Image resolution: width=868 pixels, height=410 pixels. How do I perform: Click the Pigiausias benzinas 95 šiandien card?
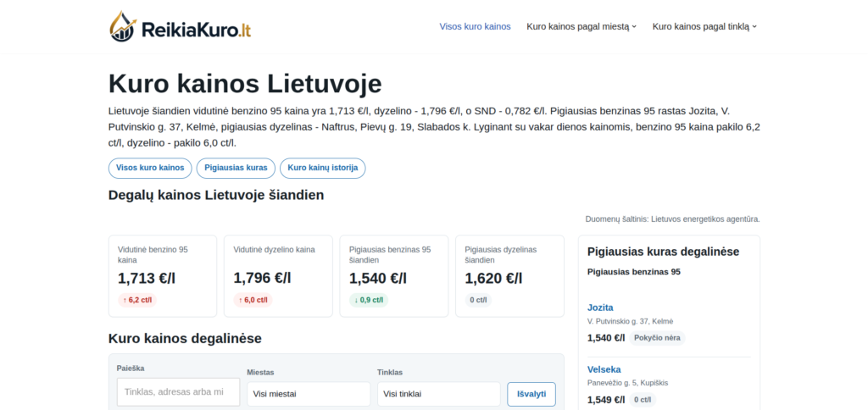[394, 276]
